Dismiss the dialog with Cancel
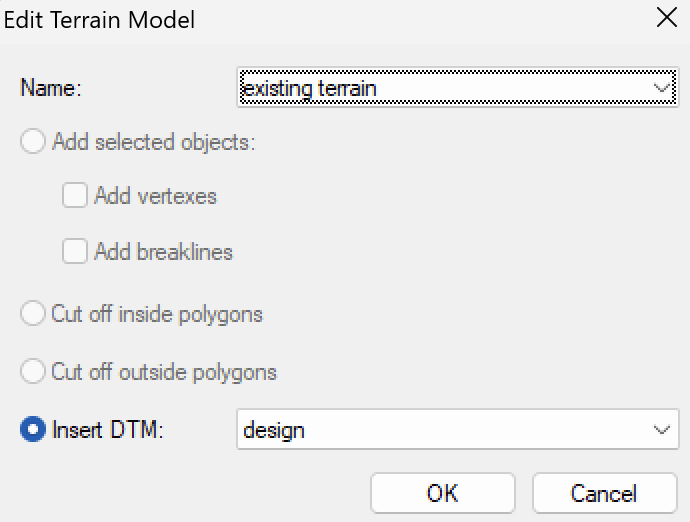Screen dimensions: 690x522 click(605, 493)
